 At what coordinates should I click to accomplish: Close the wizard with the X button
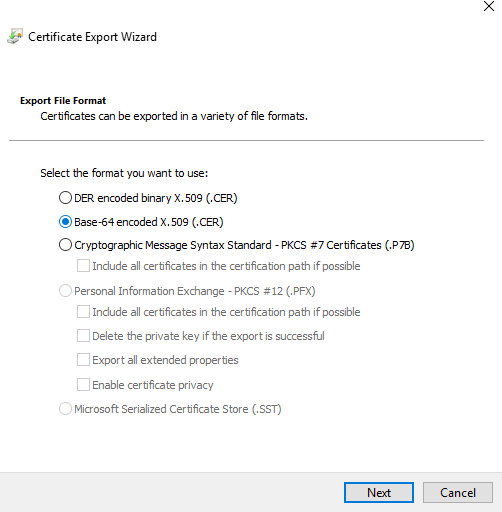point(489,6)
